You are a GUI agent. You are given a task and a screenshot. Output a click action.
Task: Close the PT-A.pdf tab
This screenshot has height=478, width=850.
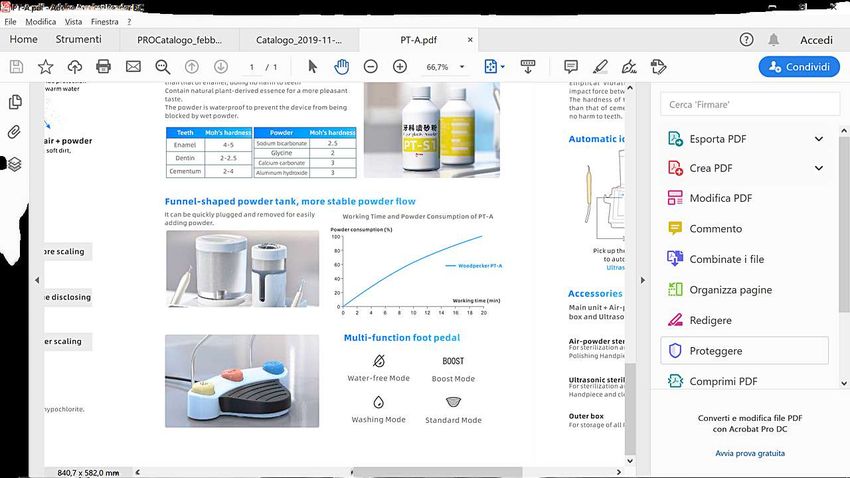coord(470,40)
